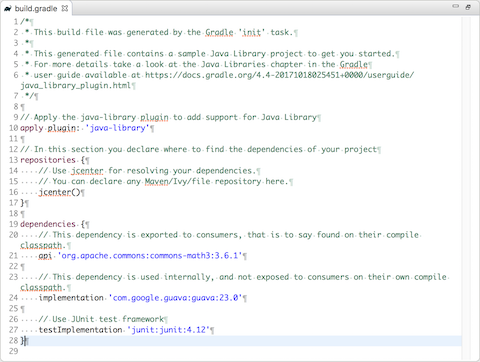This screenshot has height=362, width=480.
Task: Place cursor at closing brace on line 28
Action: [x=22, y=341]
